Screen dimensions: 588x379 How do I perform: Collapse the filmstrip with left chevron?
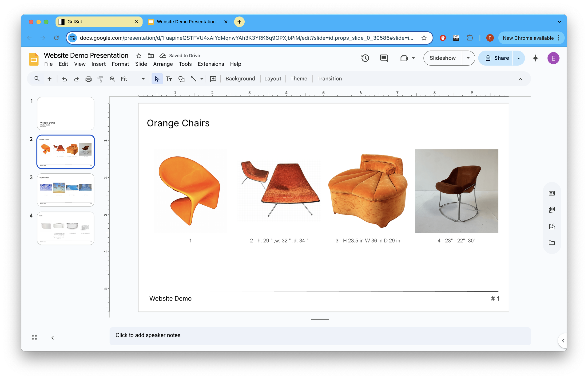click(52, 337)
